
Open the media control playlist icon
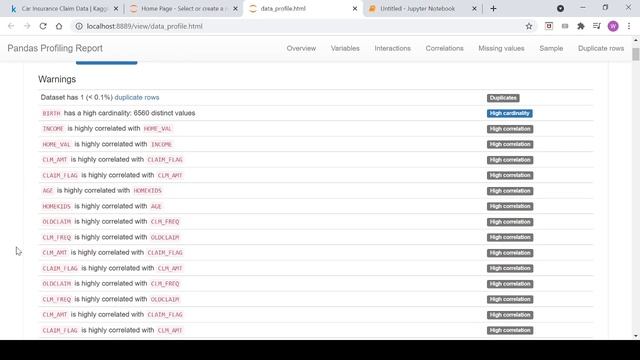[597, 26]
